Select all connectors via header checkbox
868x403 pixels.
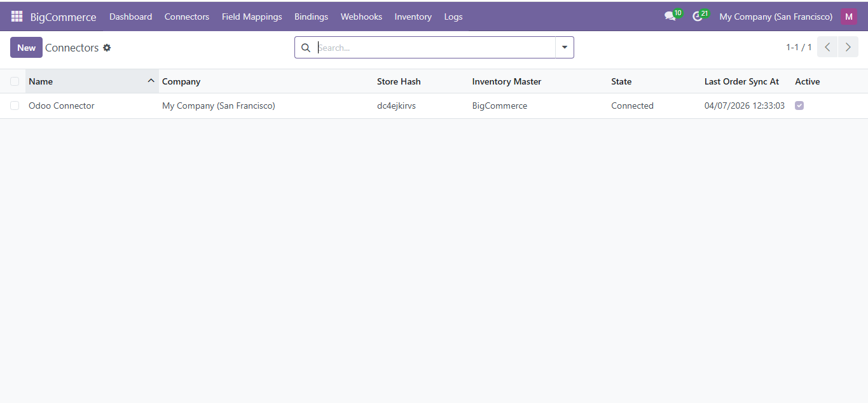(x=15, y=81)
